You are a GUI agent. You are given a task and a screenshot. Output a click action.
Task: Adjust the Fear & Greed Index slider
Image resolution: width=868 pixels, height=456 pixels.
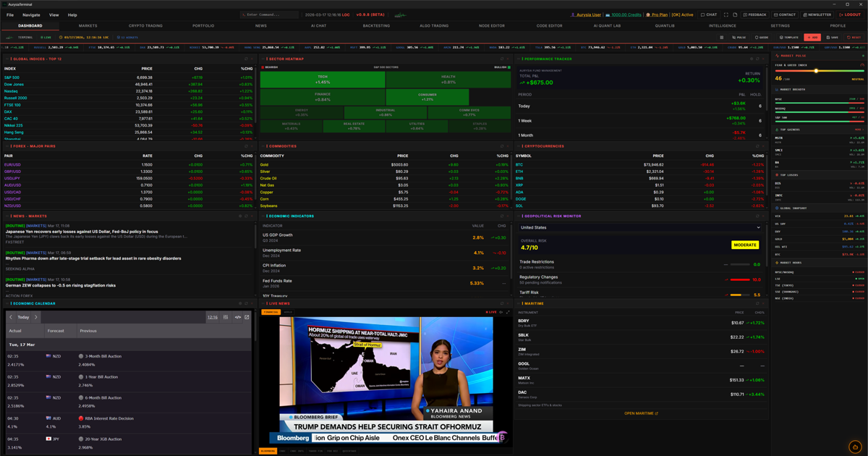pos(817,71)
